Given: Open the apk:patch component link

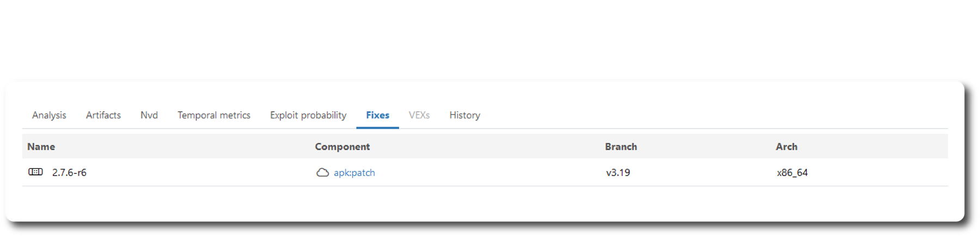Looking at the screenshot, I should (354, 173).
